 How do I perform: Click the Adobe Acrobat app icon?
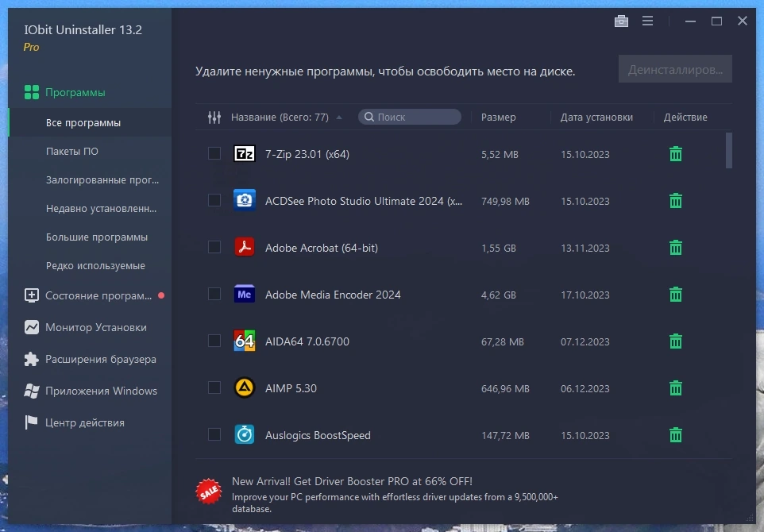click(x=244, y=248)
